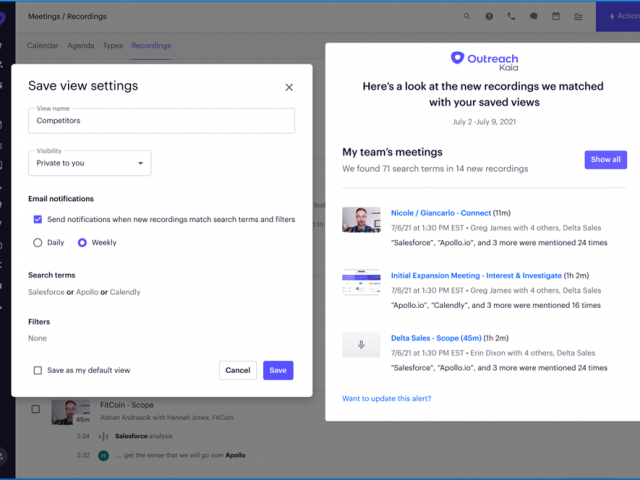Switch to the Types tab
Viewport: 640px width, 480px height.
tap(113, 46)
